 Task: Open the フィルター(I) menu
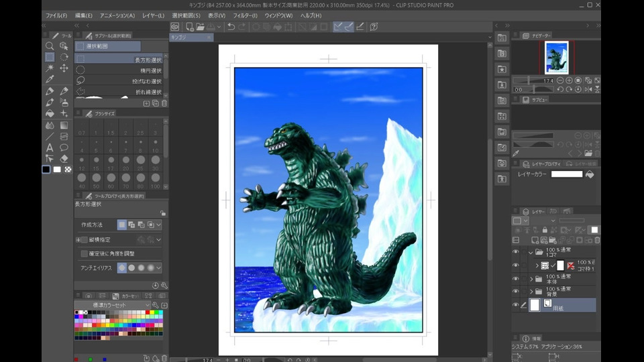click(x=245, y=15)
